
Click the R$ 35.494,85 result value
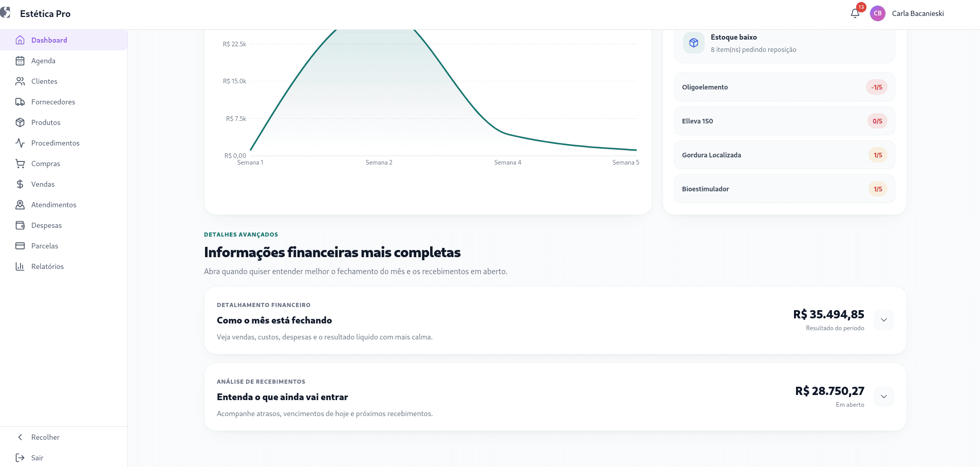click(x=828, y=314)
